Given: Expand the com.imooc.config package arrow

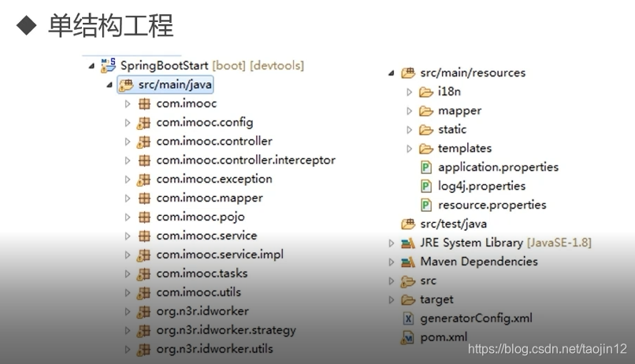Looking at the screenshot, I should pos(128,123).
